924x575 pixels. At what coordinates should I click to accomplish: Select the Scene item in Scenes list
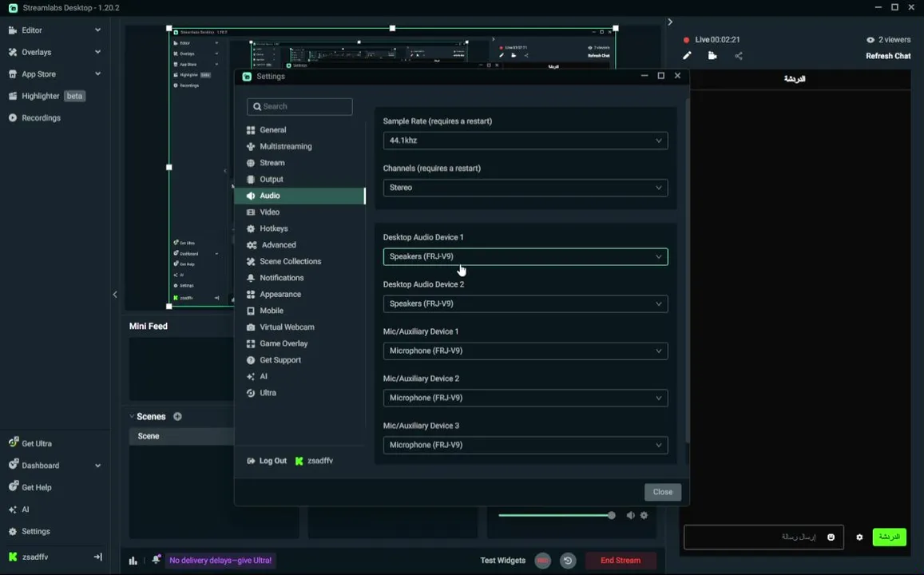click(181, 436)
